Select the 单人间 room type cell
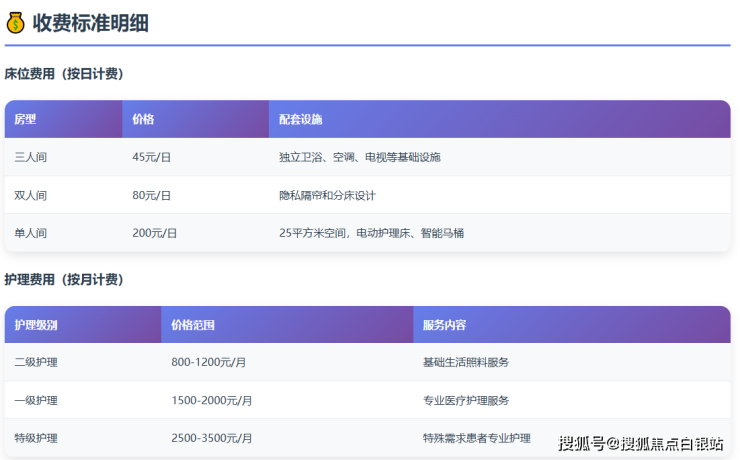740x460 pixels. (30, 233)
